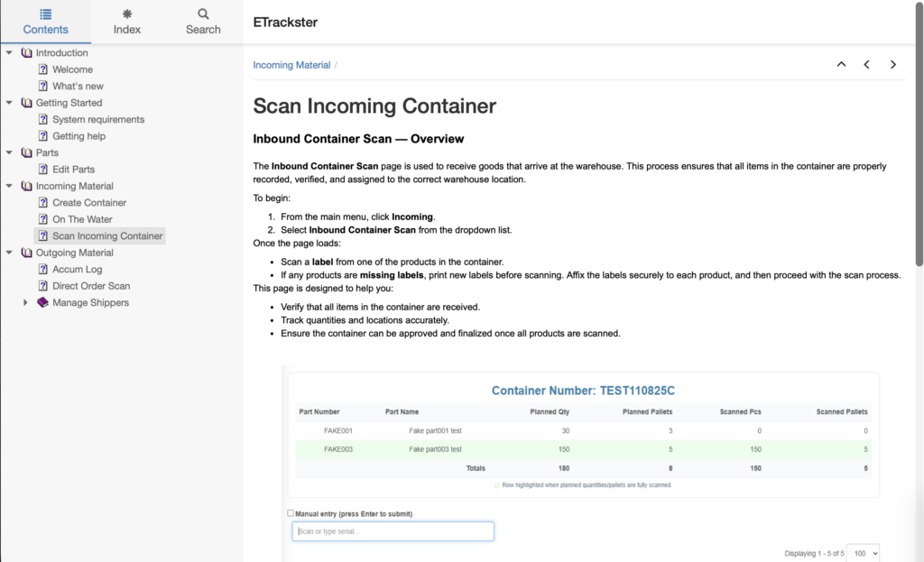Click the page icon next to Edit Parts

[x=42, y=170]
